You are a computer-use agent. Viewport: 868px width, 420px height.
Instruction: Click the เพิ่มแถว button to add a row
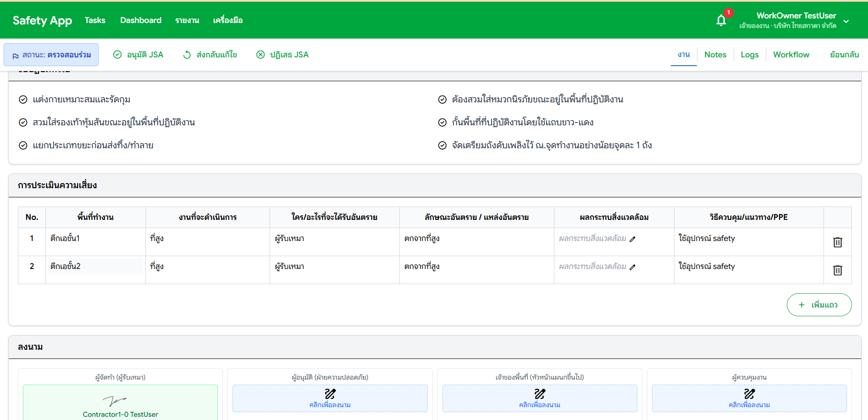tap(819, 304)
